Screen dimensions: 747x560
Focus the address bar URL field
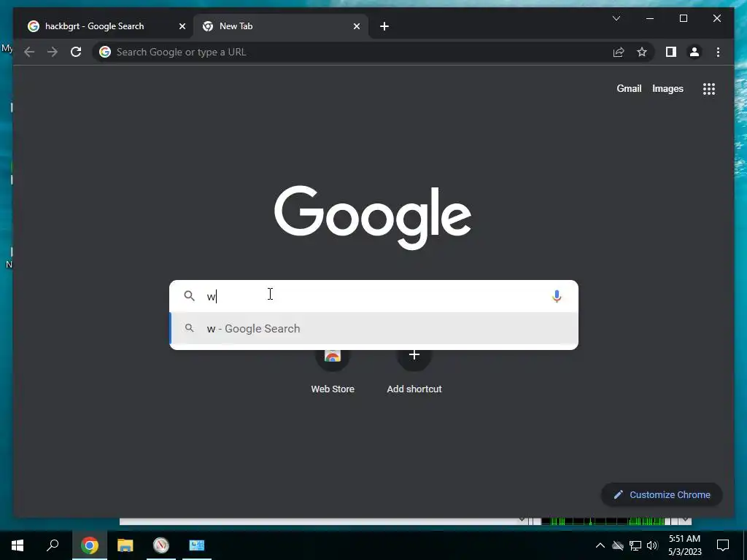click(x=352, y=52)
